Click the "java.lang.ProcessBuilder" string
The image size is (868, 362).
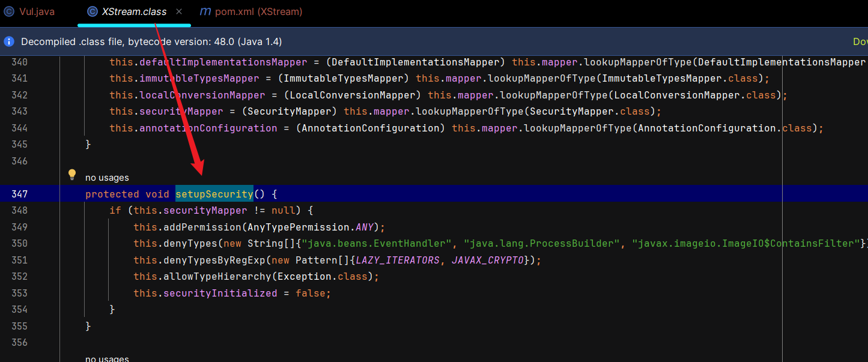click(x=541, y=243)
